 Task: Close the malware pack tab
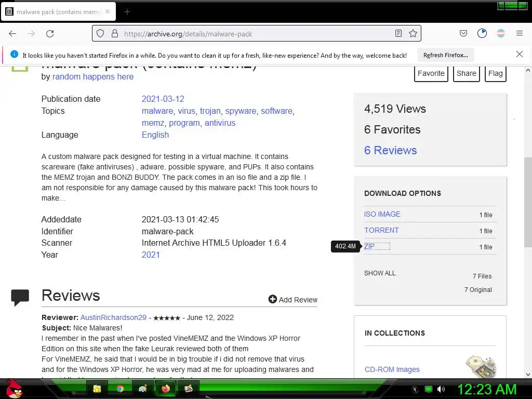point(108,11)
